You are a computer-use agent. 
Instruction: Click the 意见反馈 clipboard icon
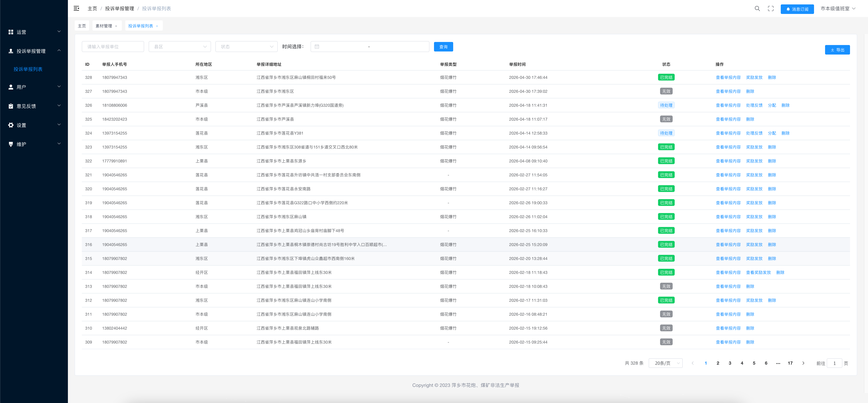[x=11, y=106]
